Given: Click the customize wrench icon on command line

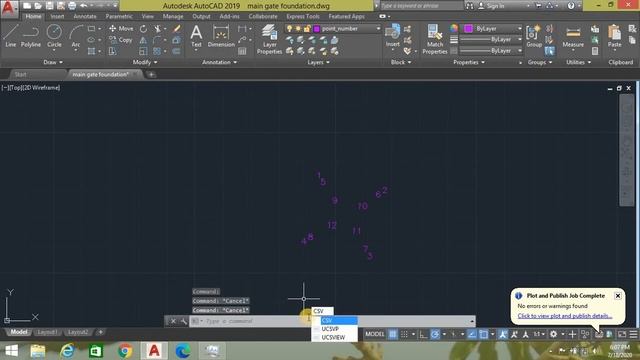Looking at the screenshot, I should click(184, 321).
